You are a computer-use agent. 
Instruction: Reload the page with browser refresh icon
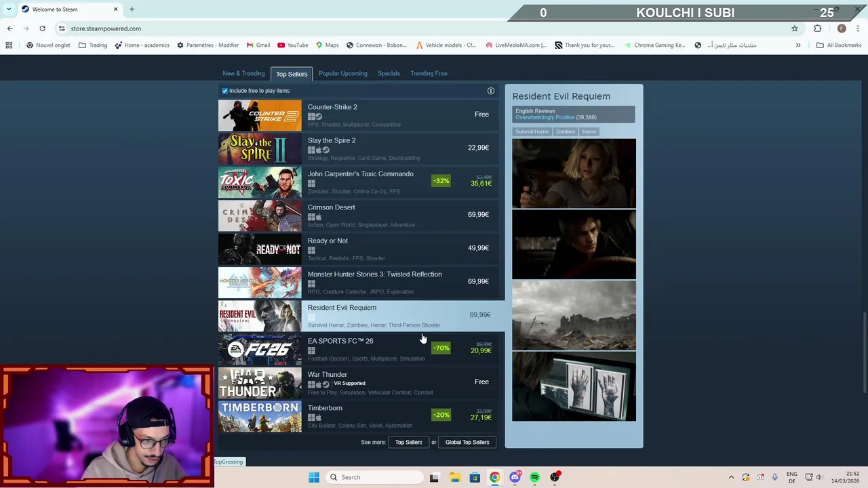click(42, 28)
